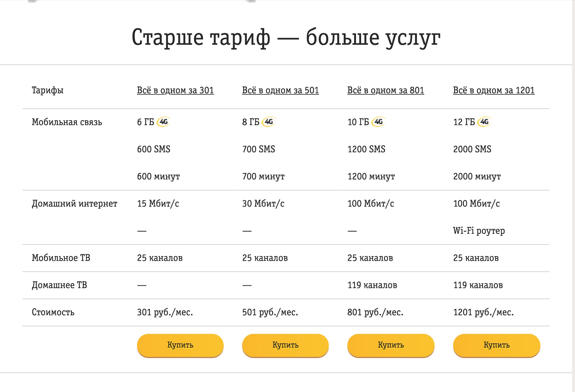Screen dimensions: 575x392
Task: Click the vertical scrollbar at the right edge
Action: tap(573, 197)
